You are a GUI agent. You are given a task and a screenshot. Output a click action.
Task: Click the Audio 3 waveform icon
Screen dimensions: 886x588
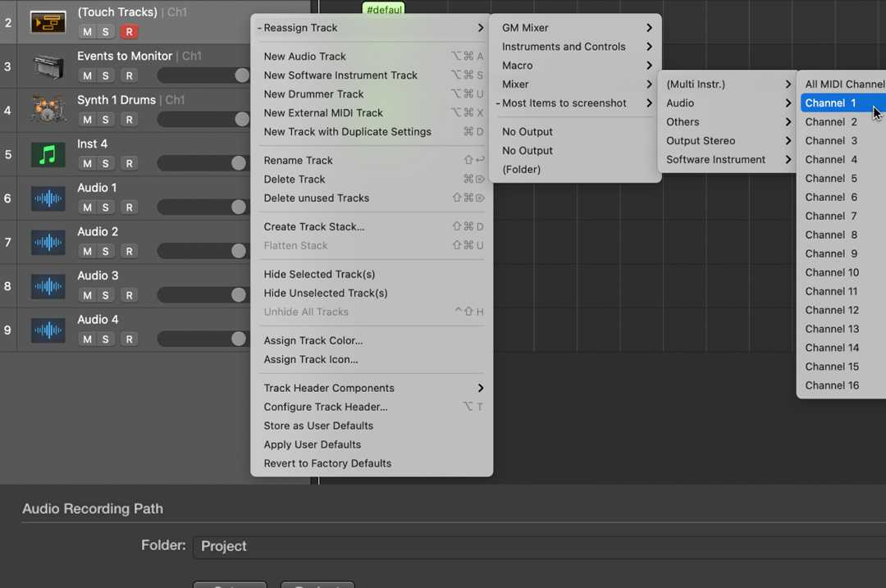(48, 286)
